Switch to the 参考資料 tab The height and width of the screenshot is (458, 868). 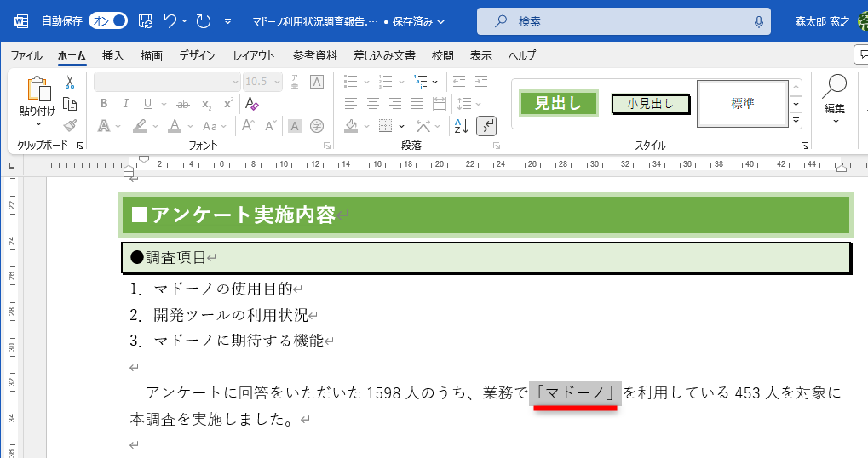pyautogui.click(x=314, y=55)
